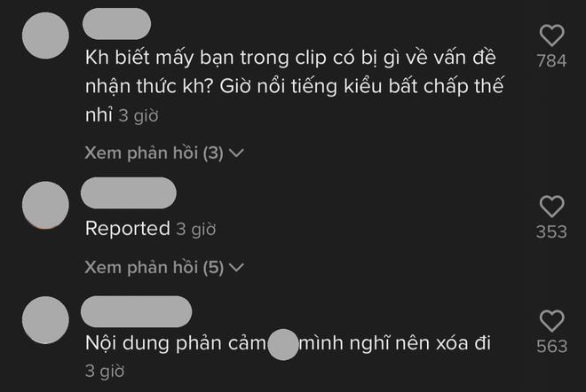Click the 784 like count
Screen dimensions: 586x392
pos(551,61)
